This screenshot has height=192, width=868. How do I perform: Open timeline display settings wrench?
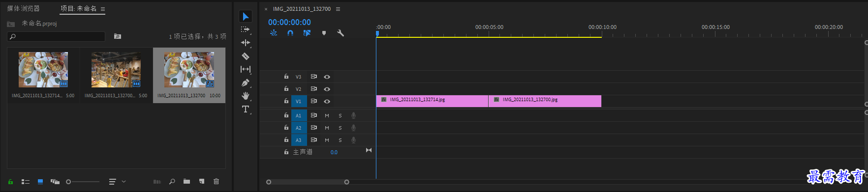[x=340, y=33]
